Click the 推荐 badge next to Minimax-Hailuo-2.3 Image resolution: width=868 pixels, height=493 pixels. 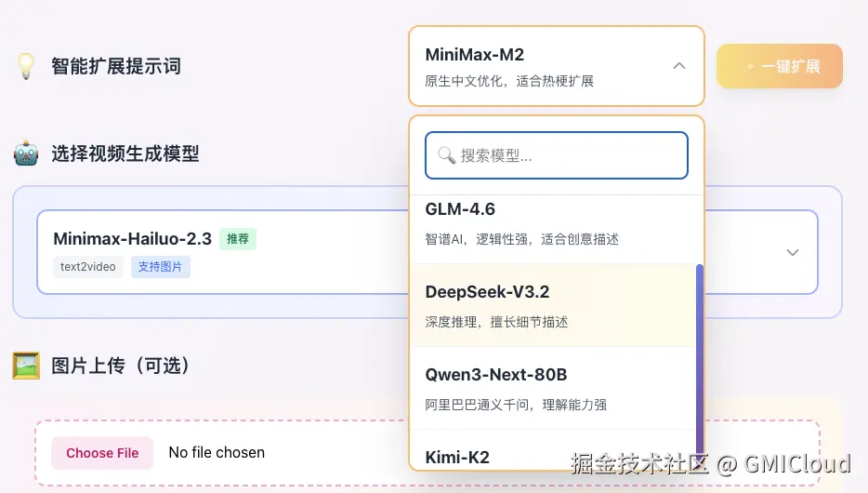coord(238,239)
